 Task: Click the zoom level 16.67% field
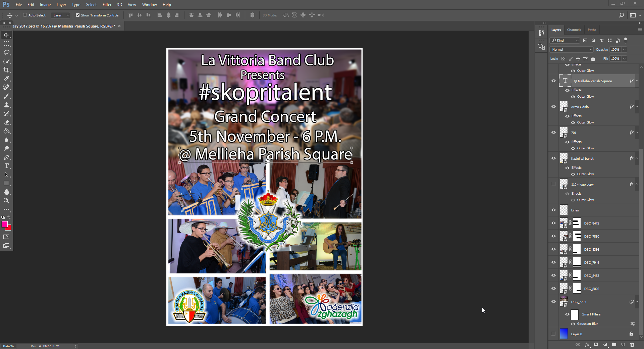8,346
